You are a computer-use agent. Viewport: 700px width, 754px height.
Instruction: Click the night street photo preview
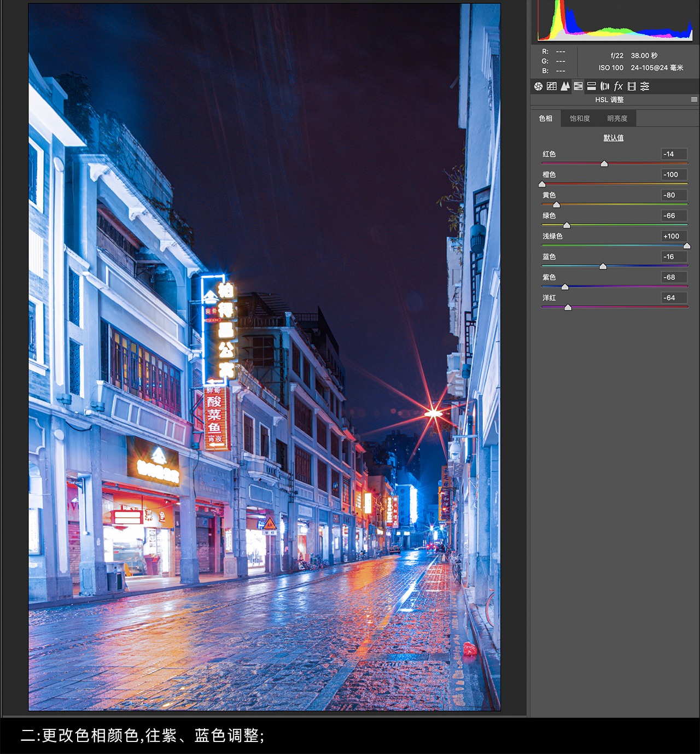point(264,357)
